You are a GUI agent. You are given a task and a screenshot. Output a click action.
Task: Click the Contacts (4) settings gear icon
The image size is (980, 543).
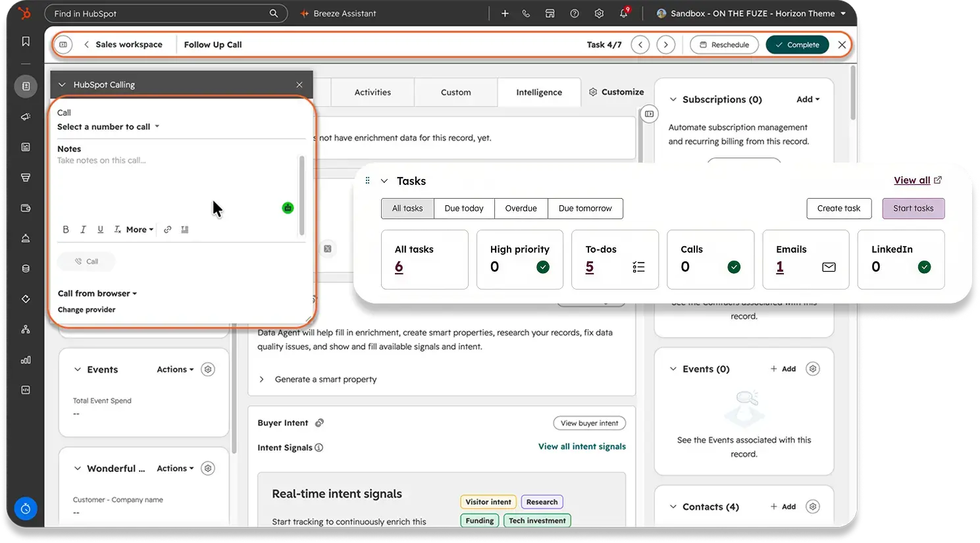tap(813, 507)
